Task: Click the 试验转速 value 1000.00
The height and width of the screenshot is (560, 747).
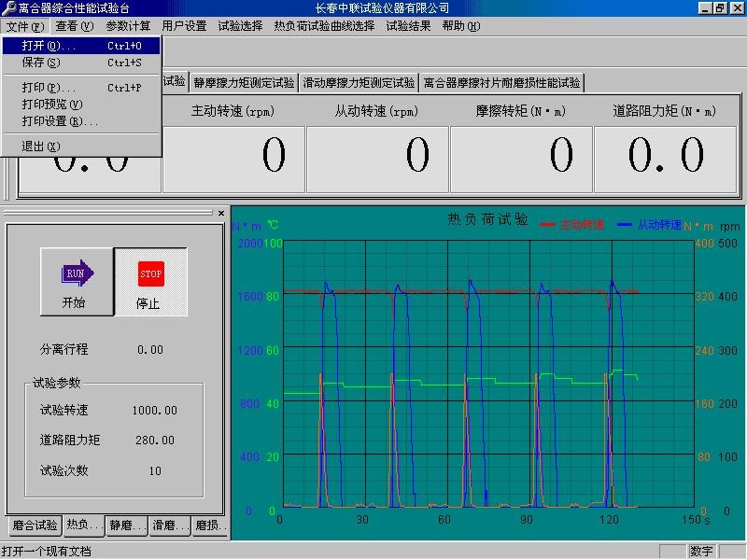Action: (154, 411)
